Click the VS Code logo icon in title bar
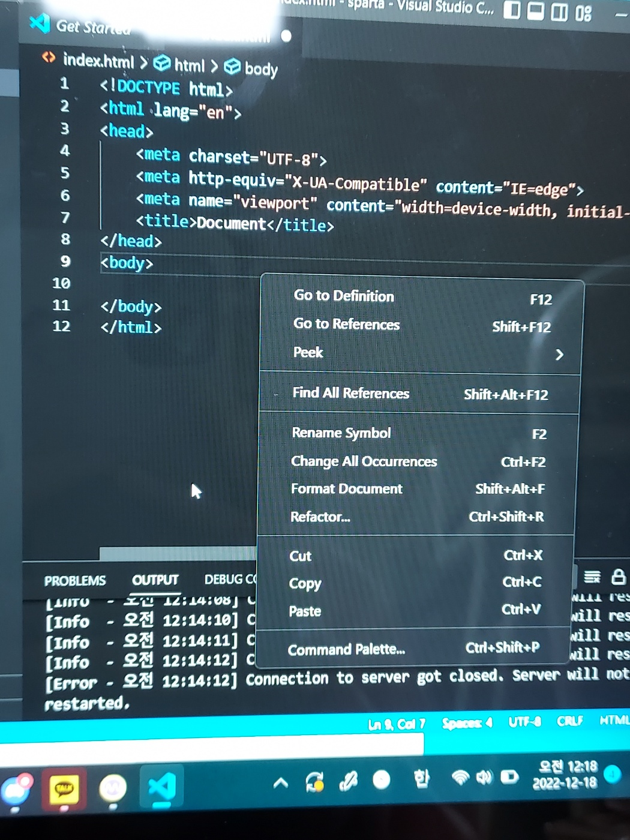This screenshot has width=630, height=840. point(40,23)
